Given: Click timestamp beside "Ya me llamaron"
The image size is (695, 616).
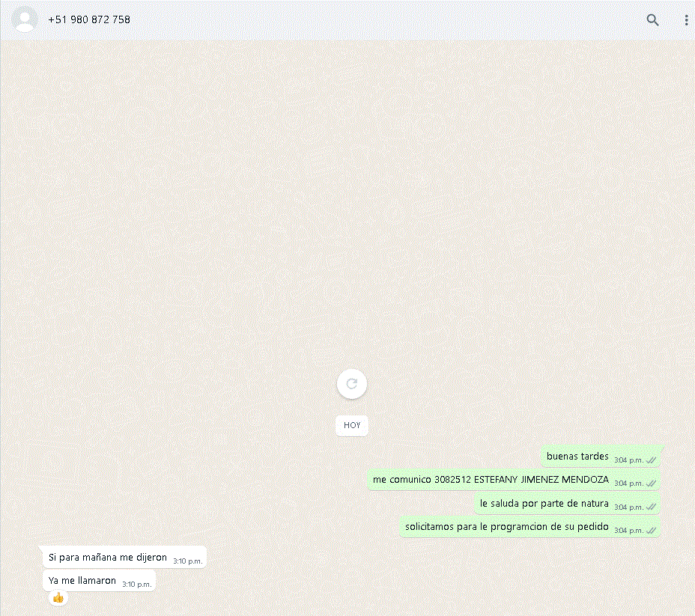Looking at the screenshot, I should (x=136, y=584).
